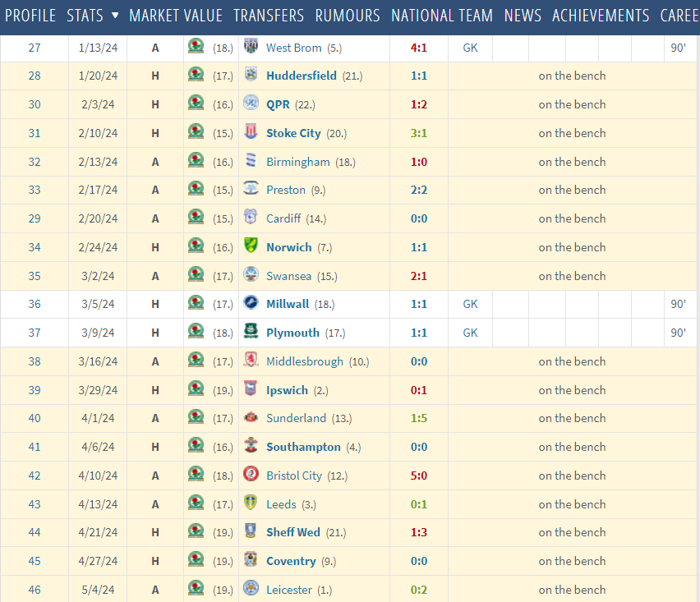Click the Huddersfield club crest icon
The width and height of the screenshot is (700, 602).
click(x=251, y=74)
